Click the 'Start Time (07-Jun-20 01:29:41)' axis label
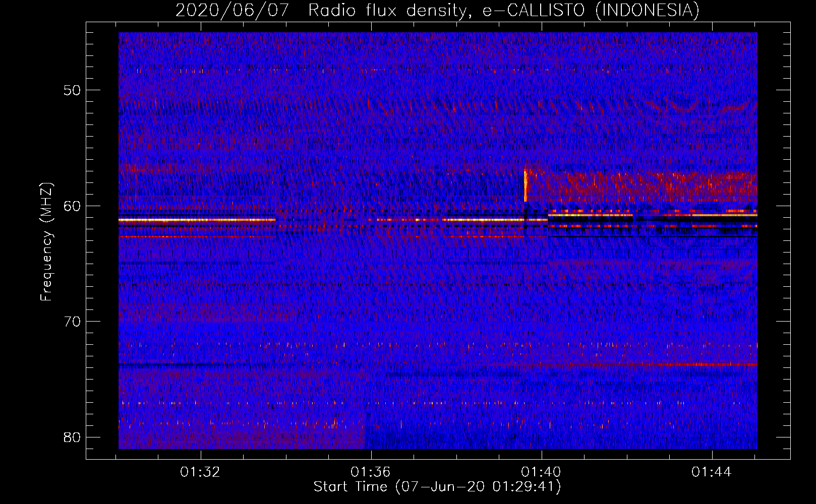This screenshot has height=504, width=816. (437, 487)
